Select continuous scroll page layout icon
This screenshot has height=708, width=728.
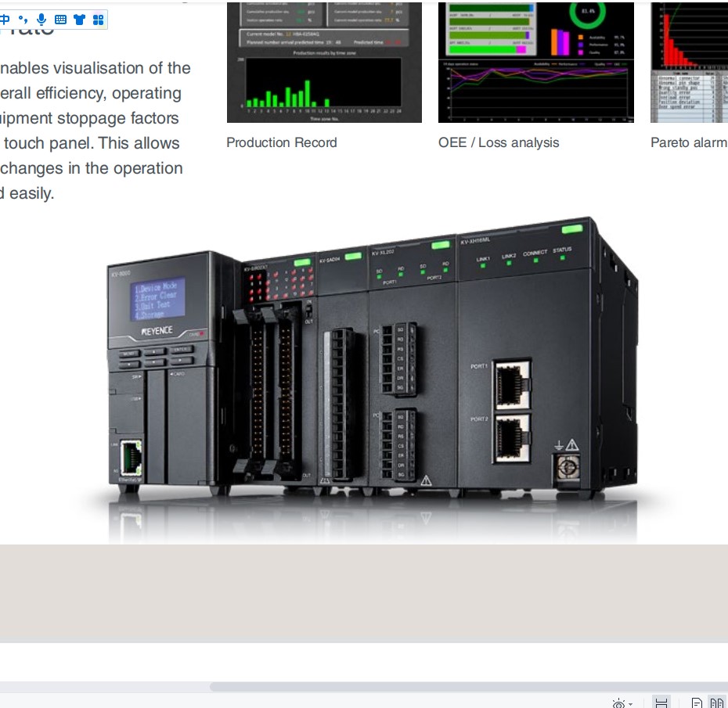coord(661,703)
